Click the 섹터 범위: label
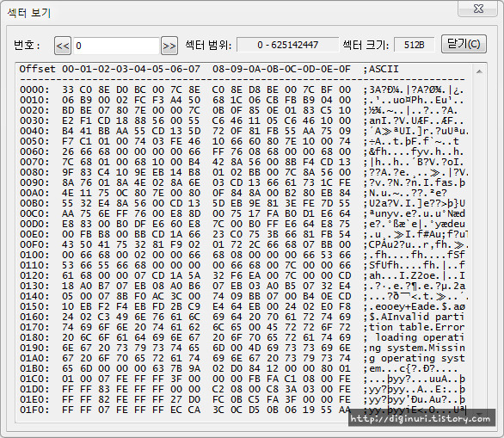This screenshot has height=438, width=504. [x=208, y=45]
